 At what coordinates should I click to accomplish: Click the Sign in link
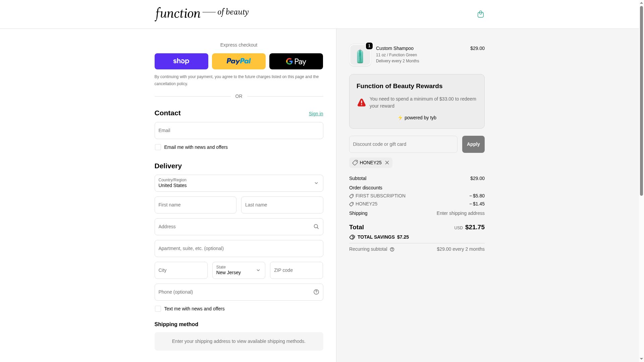316,114
